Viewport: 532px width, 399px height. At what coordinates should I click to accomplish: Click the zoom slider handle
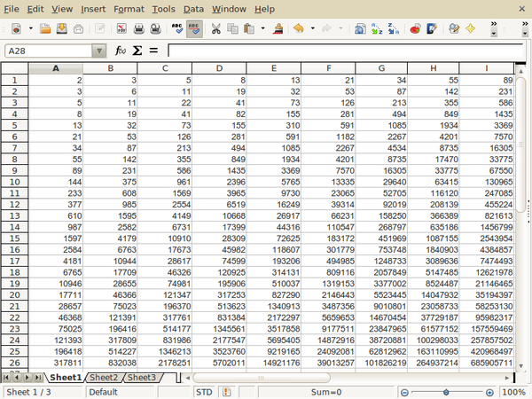pyautogui.click(x=446, y=393)
